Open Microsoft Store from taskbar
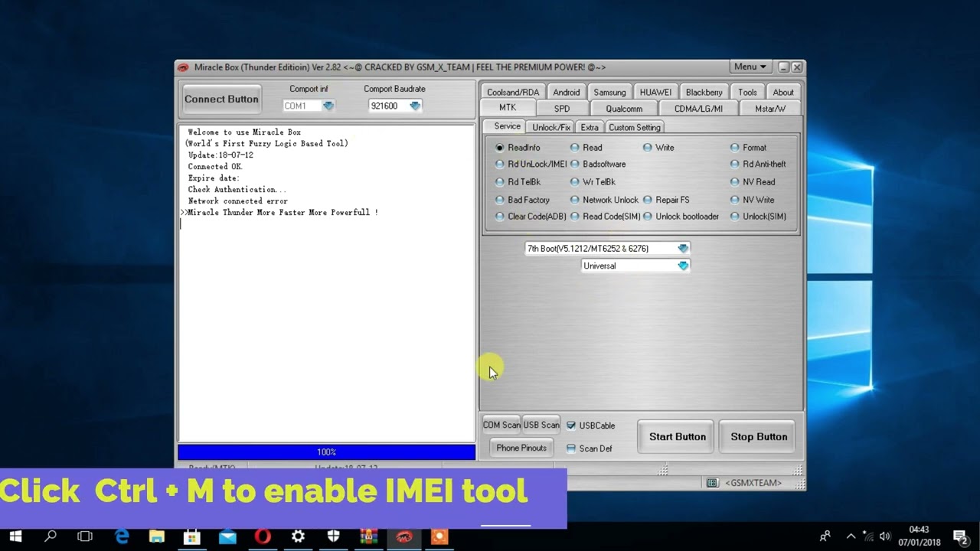The height and width of the screenshot is (551, 980). (192, 536)
